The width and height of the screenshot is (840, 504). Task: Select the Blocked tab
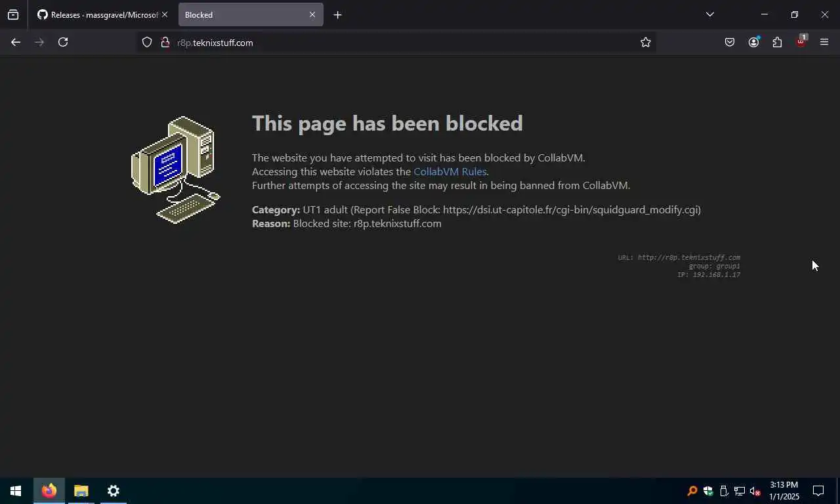click(x=251, y=14)
